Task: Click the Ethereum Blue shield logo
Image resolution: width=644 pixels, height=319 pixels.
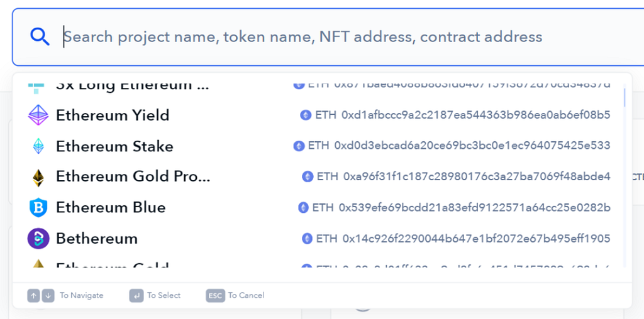Action: coord(38,207)
